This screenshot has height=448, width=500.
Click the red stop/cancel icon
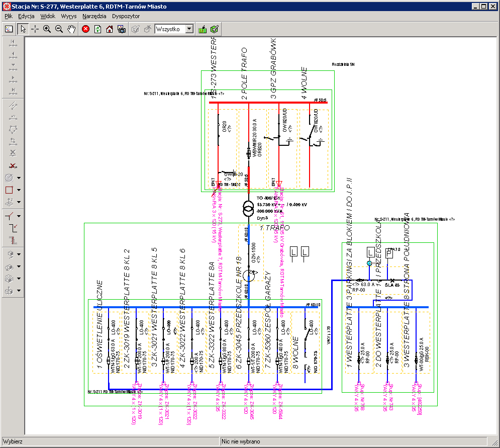pos(85,29)
